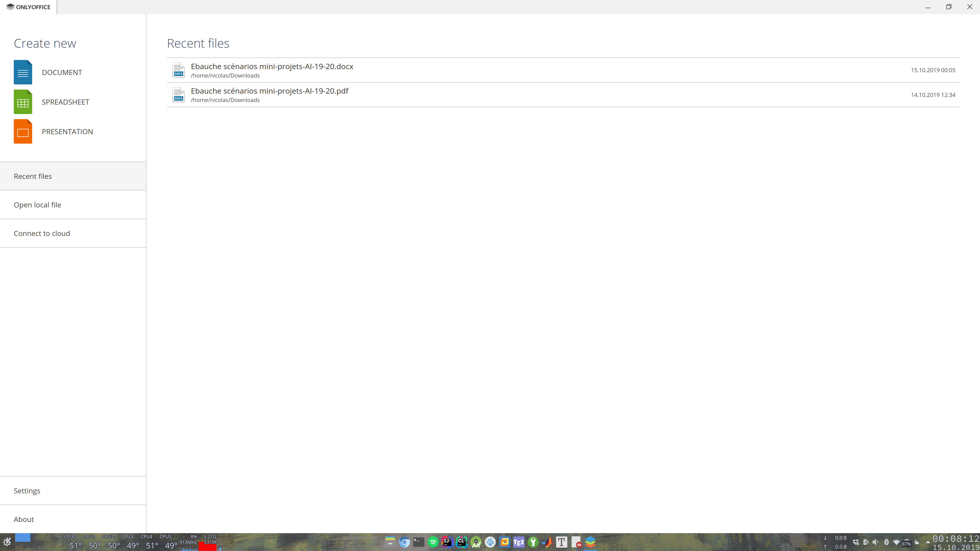Launch VMware from the taskbar
This screenshot has width=980, height=551.
click(505, 542)
